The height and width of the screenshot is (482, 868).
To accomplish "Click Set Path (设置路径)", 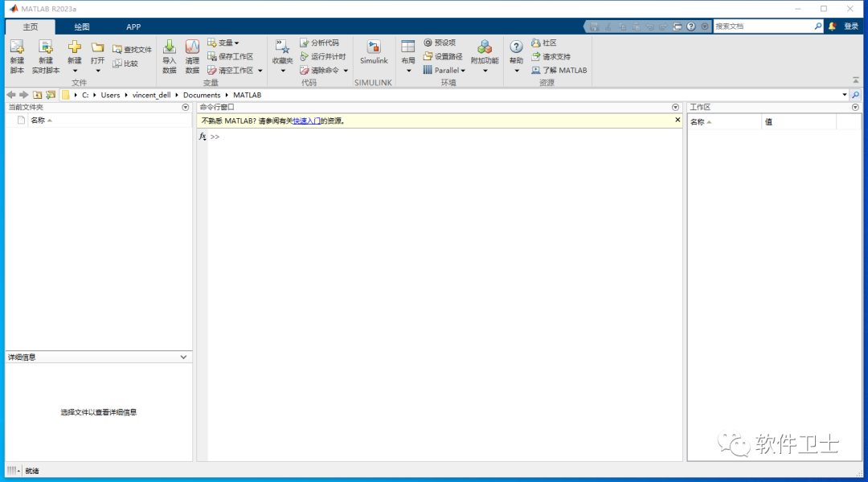I will coord(443,56).
